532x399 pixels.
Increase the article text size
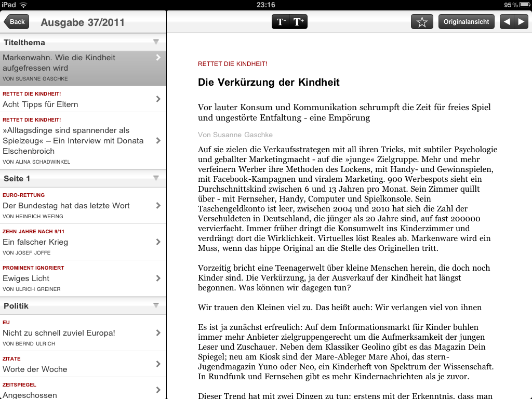299,22
